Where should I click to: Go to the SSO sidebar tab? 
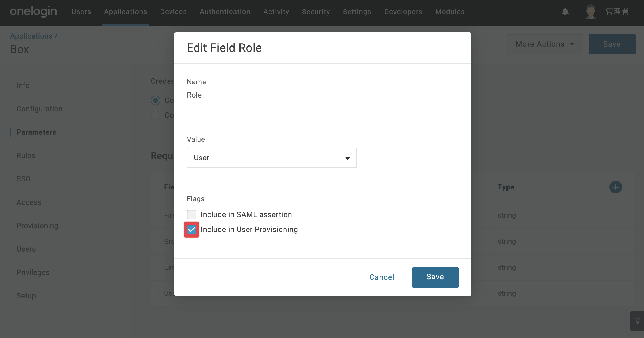[x=23, y=179]
